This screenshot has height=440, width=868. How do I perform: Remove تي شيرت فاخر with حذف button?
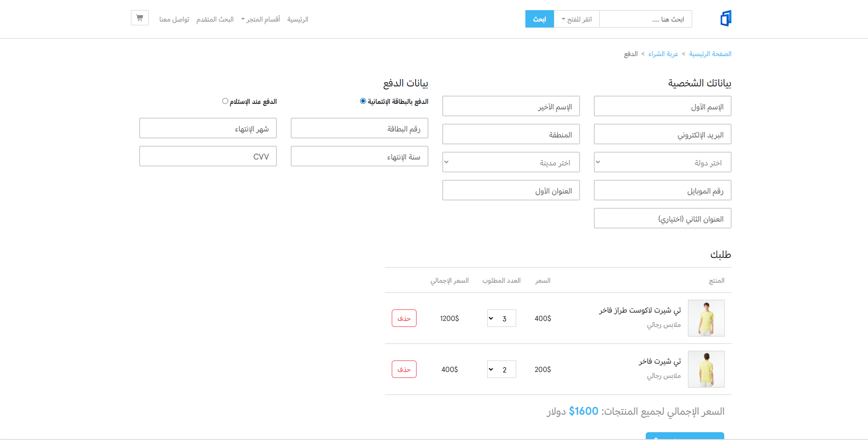pos(404,369)
